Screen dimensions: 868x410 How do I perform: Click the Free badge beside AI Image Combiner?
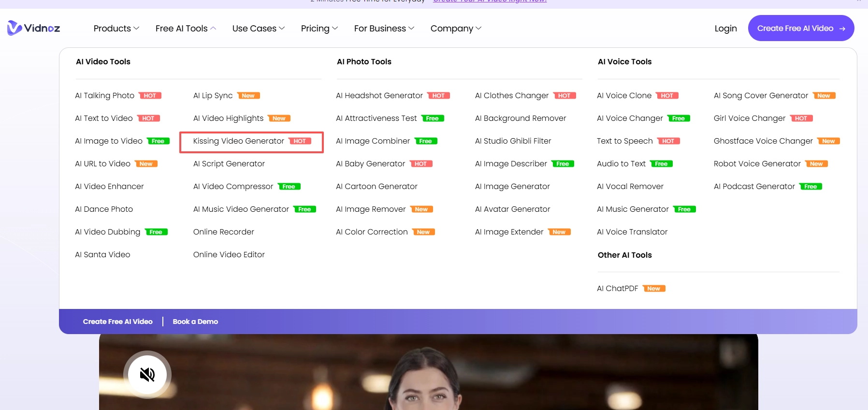pos(425,141)
